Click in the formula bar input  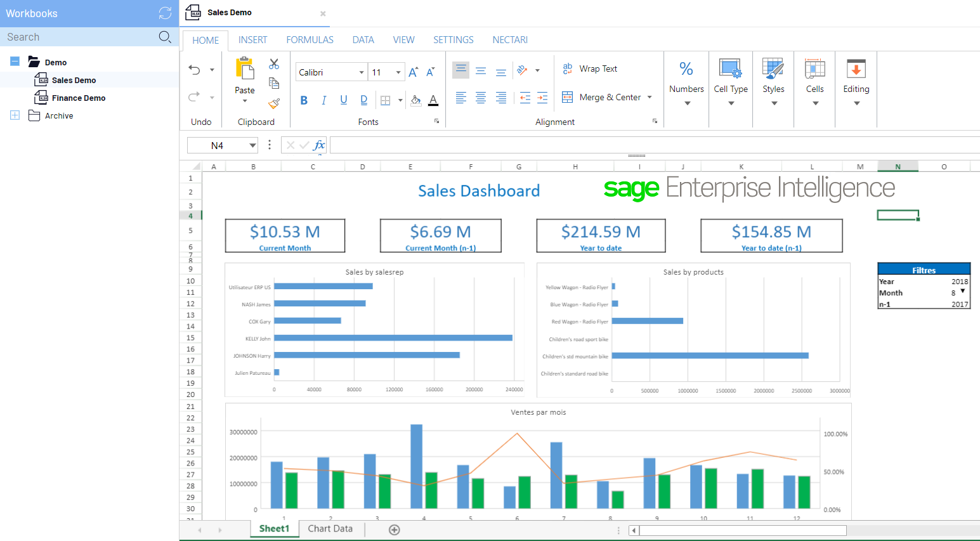[x=653, y=145]
